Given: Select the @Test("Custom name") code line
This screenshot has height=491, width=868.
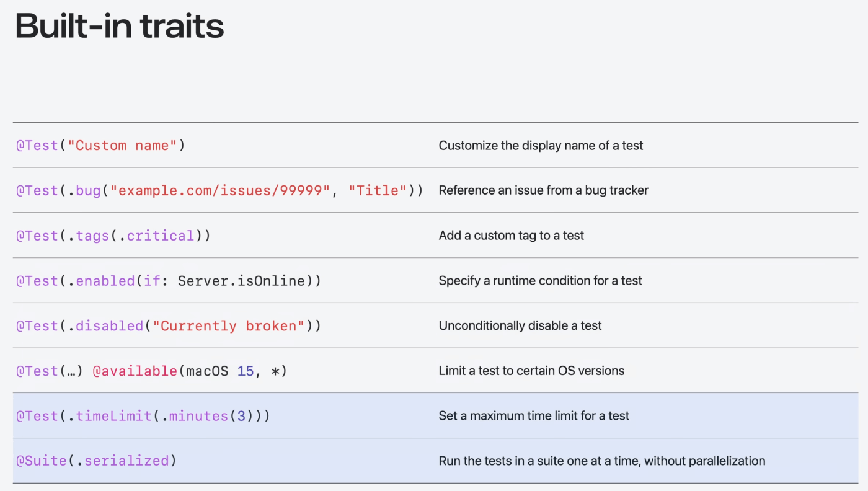Looking at the screenshot, I should point(100,146).
